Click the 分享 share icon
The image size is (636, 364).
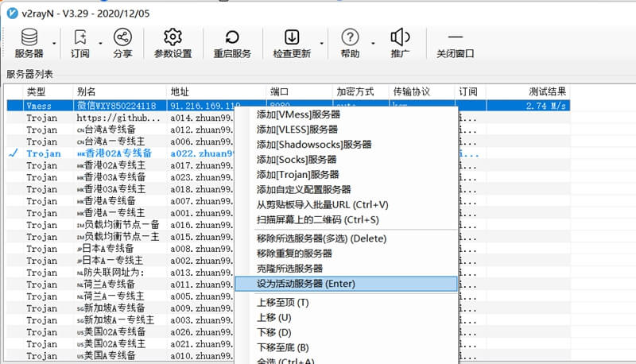point(122,37)
